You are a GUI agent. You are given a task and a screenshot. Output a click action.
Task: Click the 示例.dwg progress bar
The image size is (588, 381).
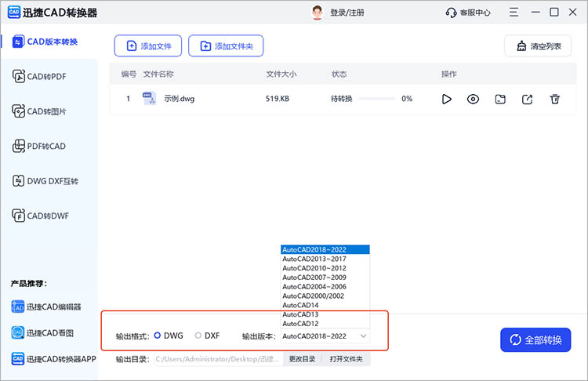tap(376, 99)
